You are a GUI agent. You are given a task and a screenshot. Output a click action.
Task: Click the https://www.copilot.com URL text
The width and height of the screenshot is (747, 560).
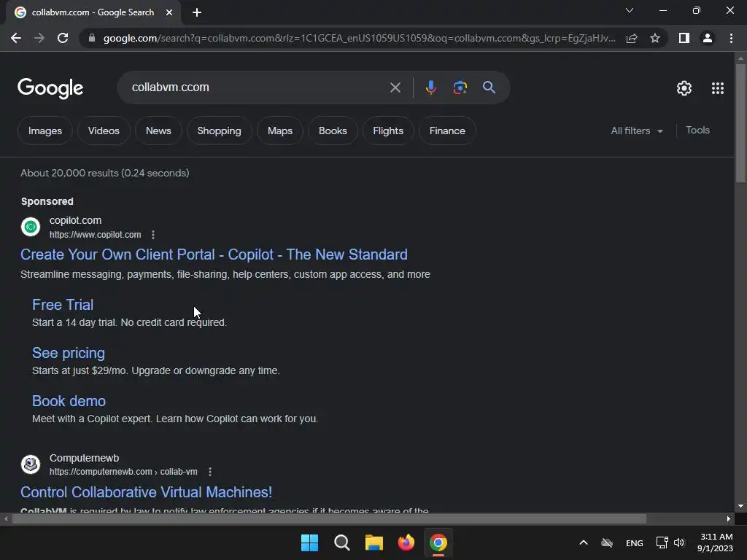96,235
